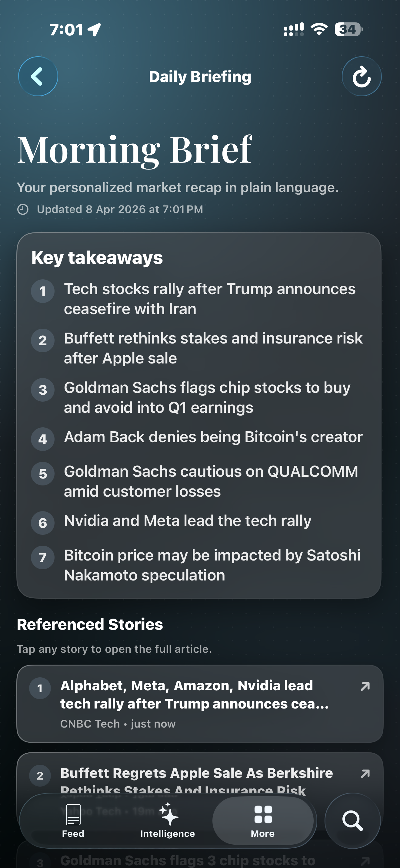Select takeaway about Adam Back and Bitcoin
The height and width of the screenshot is (868, 400).
213,437
